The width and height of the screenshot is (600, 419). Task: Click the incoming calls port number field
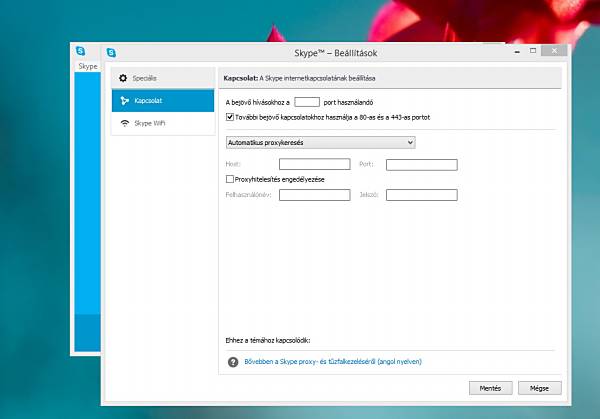point(307,102)
